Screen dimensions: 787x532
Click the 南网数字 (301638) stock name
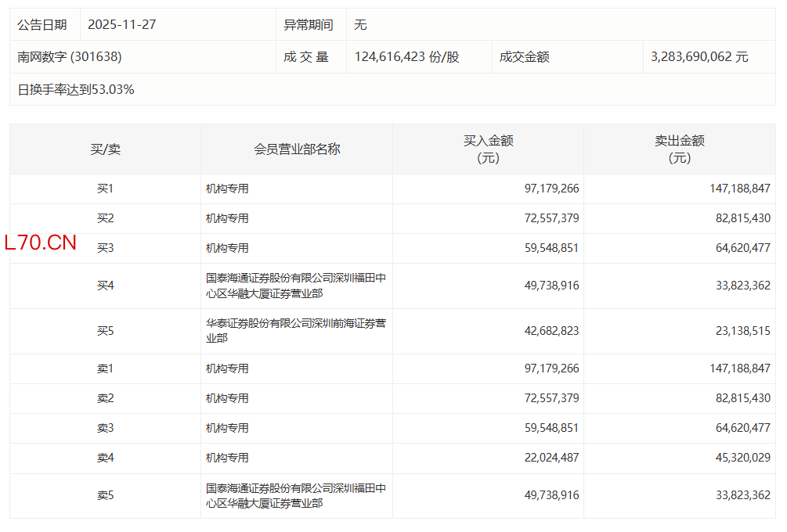pos(70,57)
